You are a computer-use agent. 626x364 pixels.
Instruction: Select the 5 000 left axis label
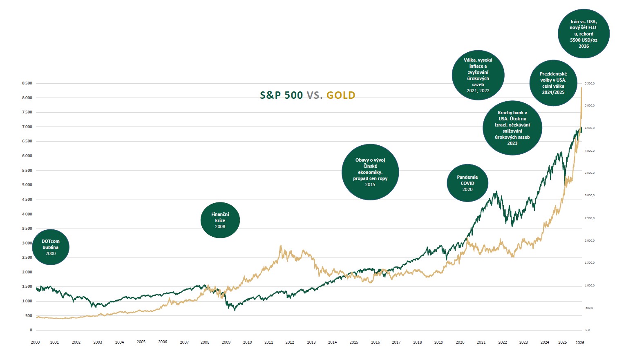point(27,185)
